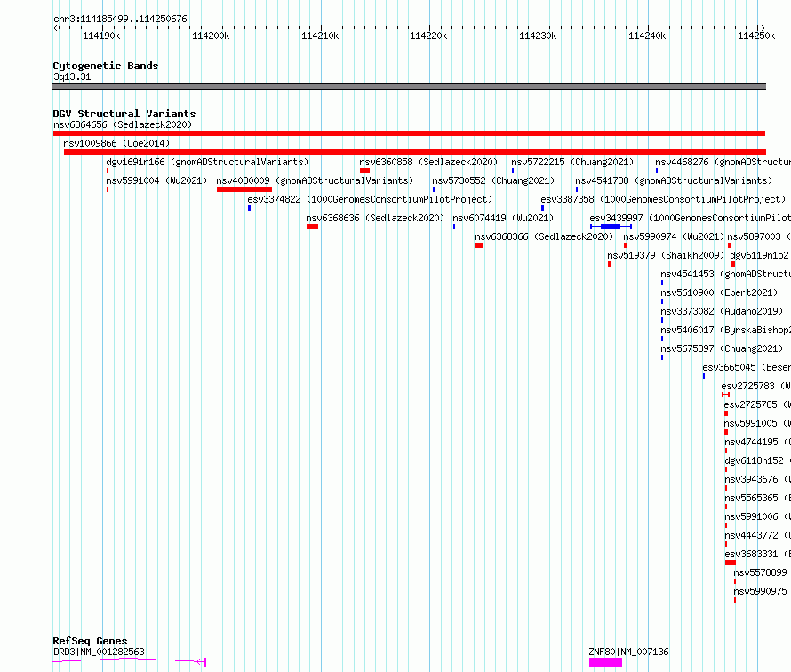Select the nsv6364656 red variant bar
This screenshot has width=791, height=672.
coord(409,133)
